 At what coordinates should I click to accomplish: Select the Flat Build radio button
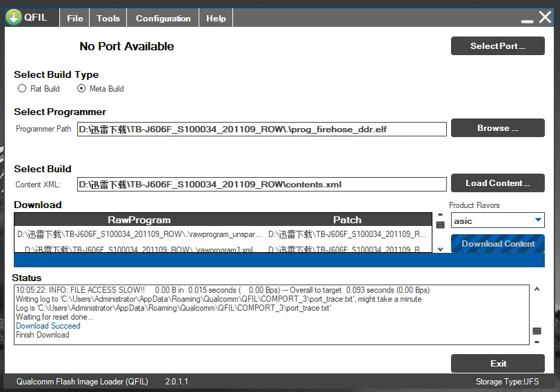pos(22,88)
